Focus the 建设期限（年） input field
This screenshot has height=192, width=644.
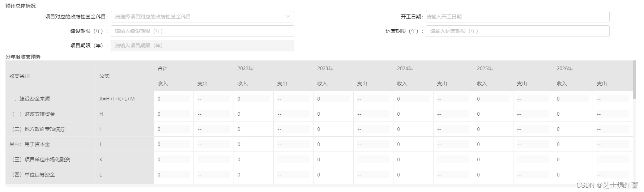pos(202,31)
